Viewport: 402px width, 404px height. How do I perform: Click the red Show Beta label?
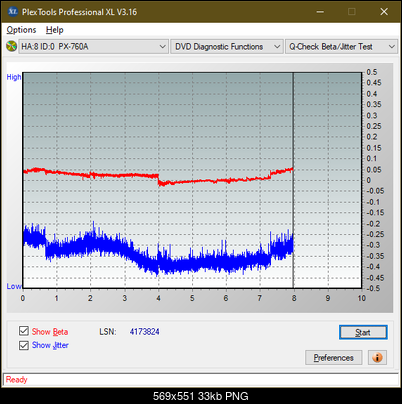(50, 332)
